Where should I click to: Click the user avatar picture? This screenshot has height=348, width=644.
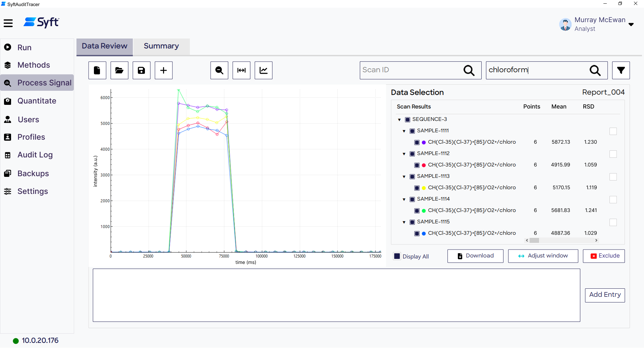(565, 24)
